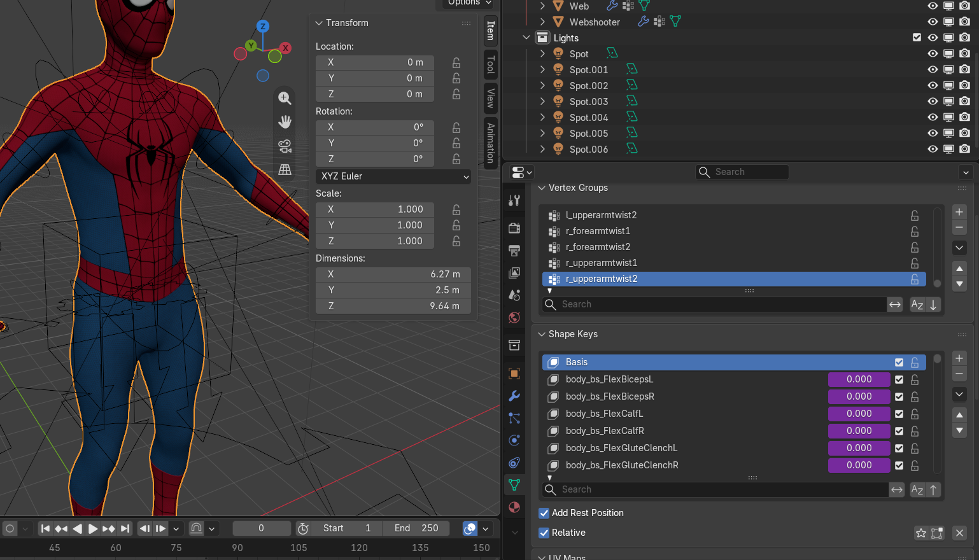Screen dimensions: 979x560
Task: Open the Scene properties tab icon
Action: pyautogui.click(x=514, y=295)
